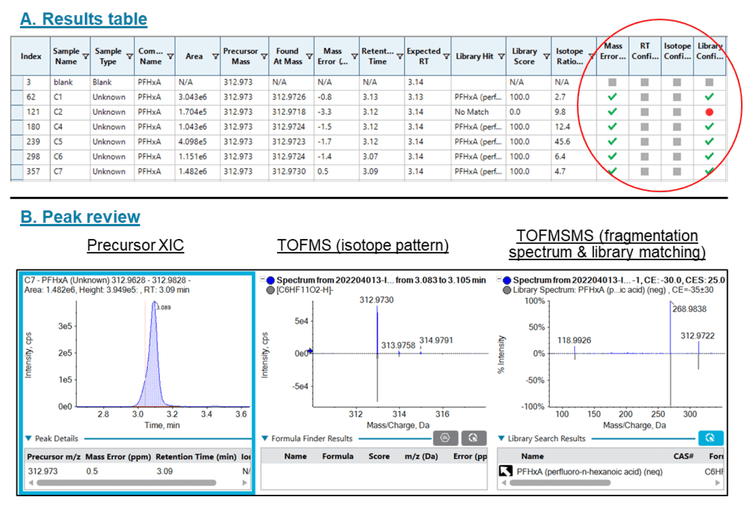Image resolution: width=750 pixels, height=507 pixels.
Task: Collapse the Formula Finder Results section
Action: [x=265, y=438]
